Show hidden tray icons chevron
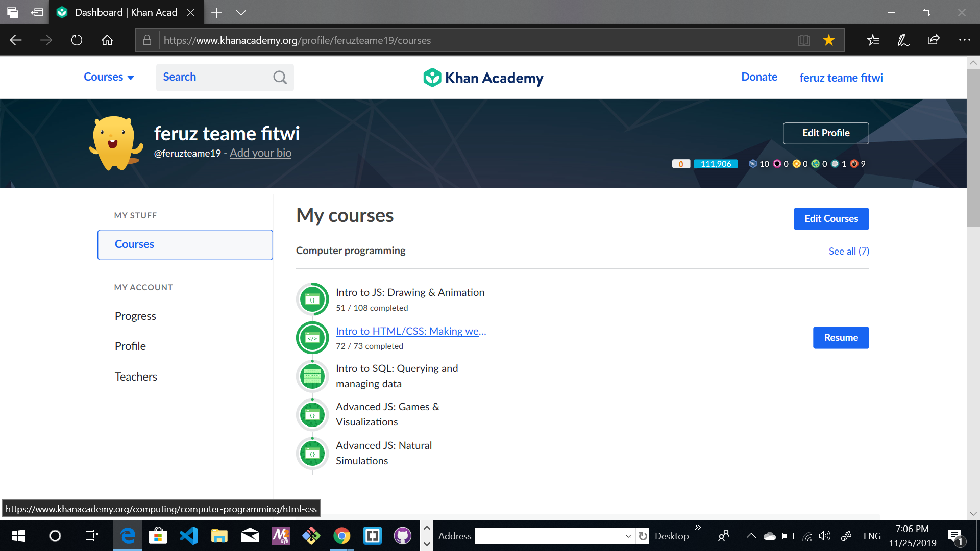Viewport: 980px width, 551px height. 751,536
